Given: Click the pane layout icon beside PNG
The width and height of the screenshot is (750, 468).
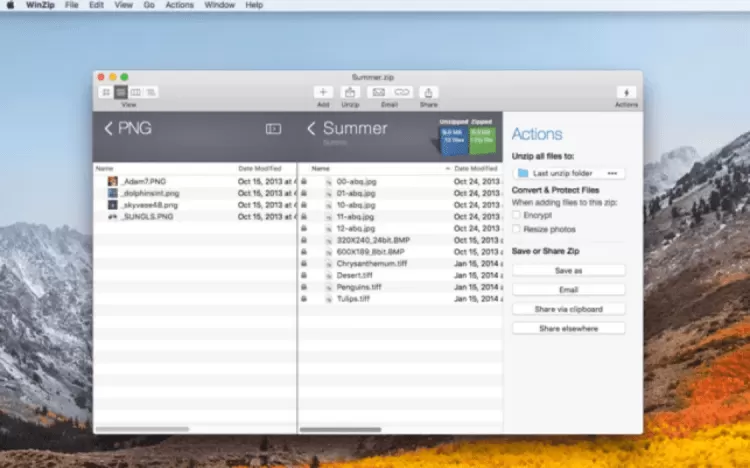Looking at the screenshot, I should click(273, 128).
